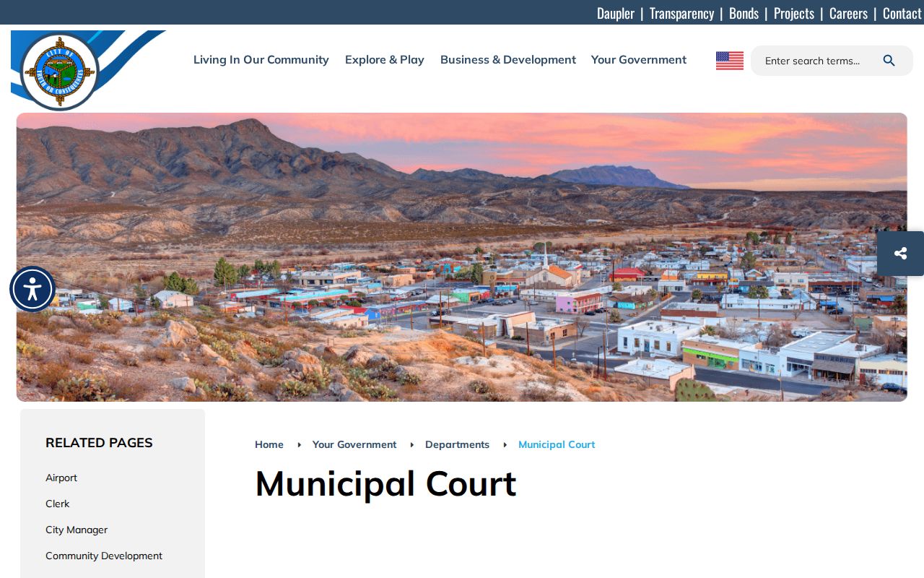The height and width of the screenshot is (578, 924).
Task: Click Municipal Court breadcrumb item
Action: tap(557, 444)
